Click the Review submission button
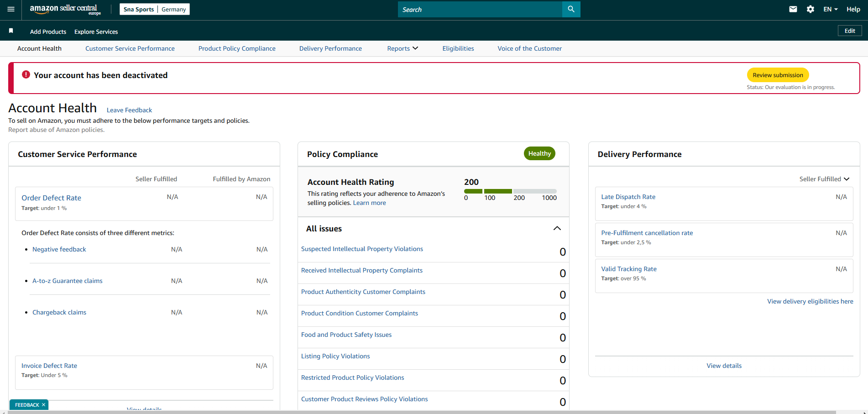868x414 pixels. click(778, 75)
